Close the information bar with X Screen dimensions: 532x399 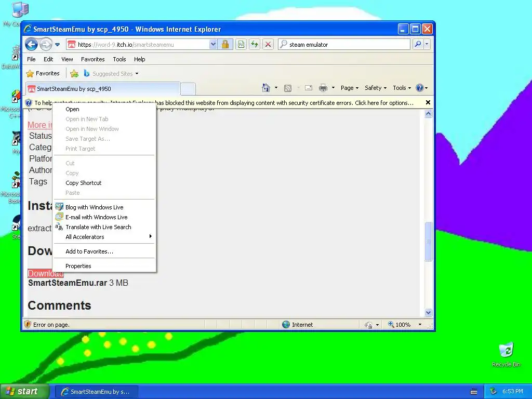coord(428,102)
